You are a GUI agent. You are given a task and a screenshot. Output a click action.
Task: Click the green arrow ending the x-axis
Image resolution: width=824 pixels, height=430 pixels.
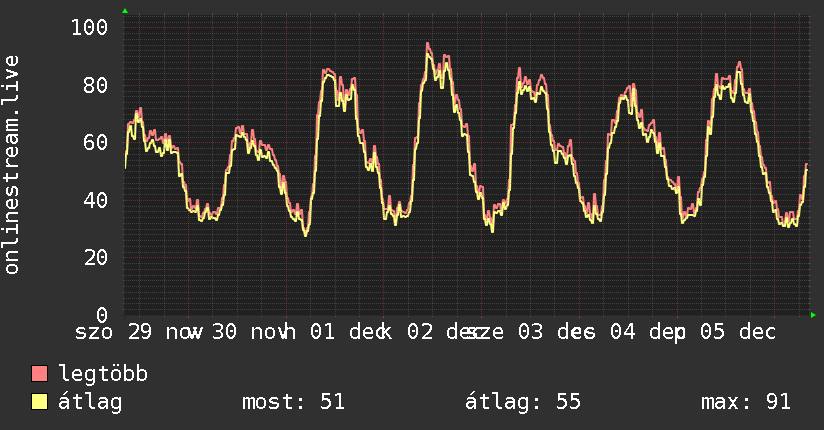tap(813, 315)
